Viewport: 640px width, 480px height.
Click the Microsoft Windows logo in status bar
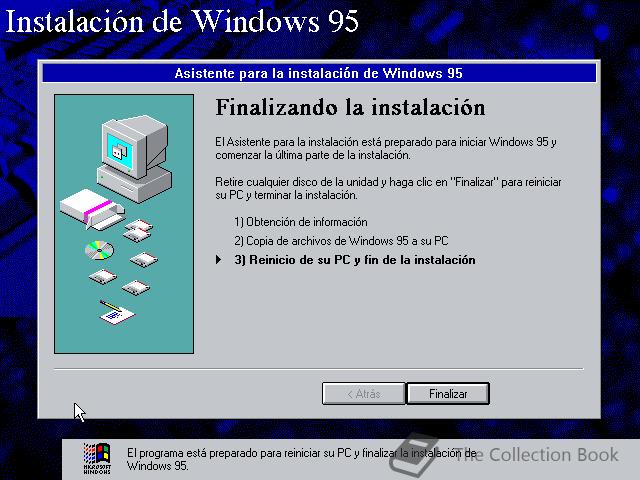point(97,458)
